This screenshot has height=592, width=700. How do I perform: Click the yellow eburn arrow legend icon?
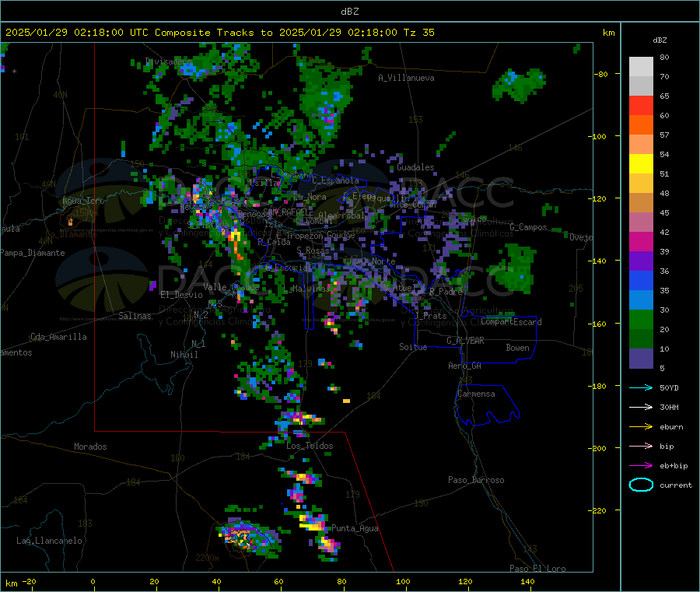tap(641, 426)
